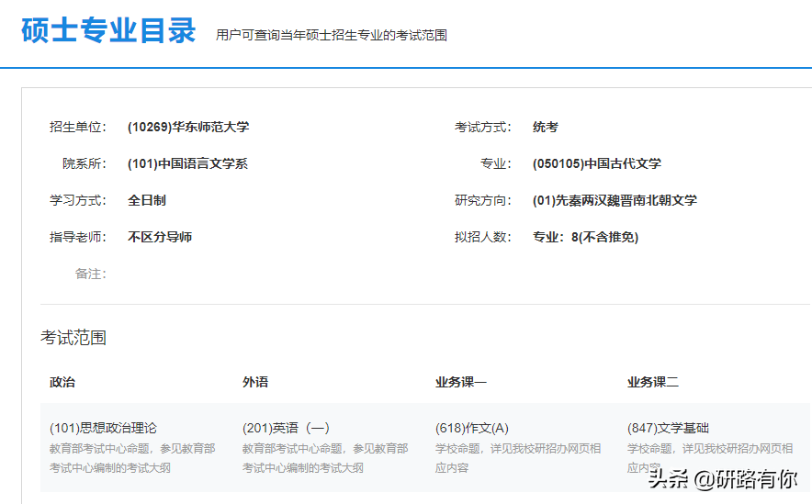Select the (201)英语（一） exam subject
Viewport: 812px width, 504px height.
click(286, 428)
